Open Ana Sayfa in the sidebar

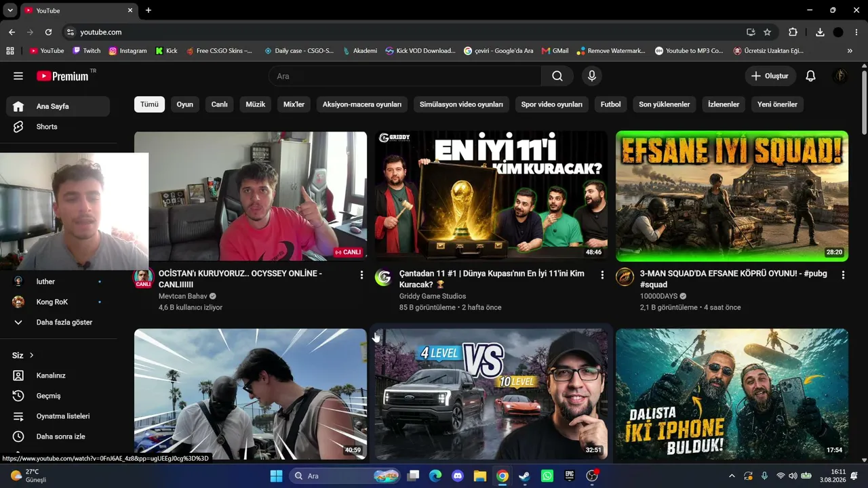[x=58, y=106]
